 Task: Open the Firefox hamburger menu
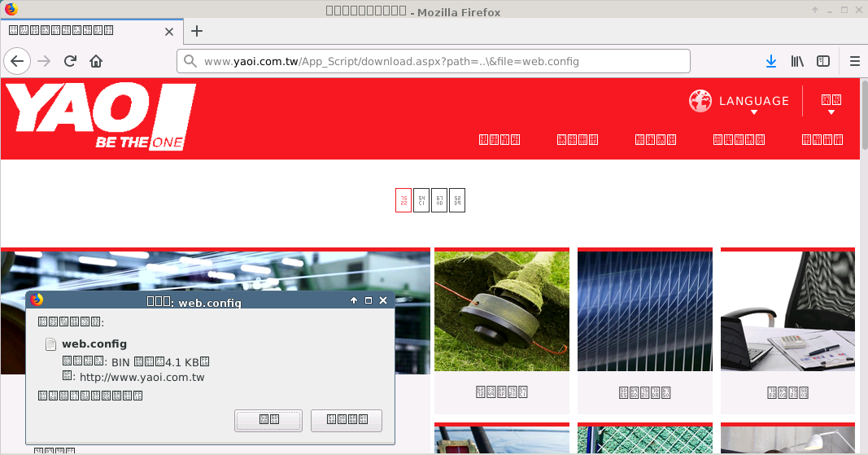855,61
